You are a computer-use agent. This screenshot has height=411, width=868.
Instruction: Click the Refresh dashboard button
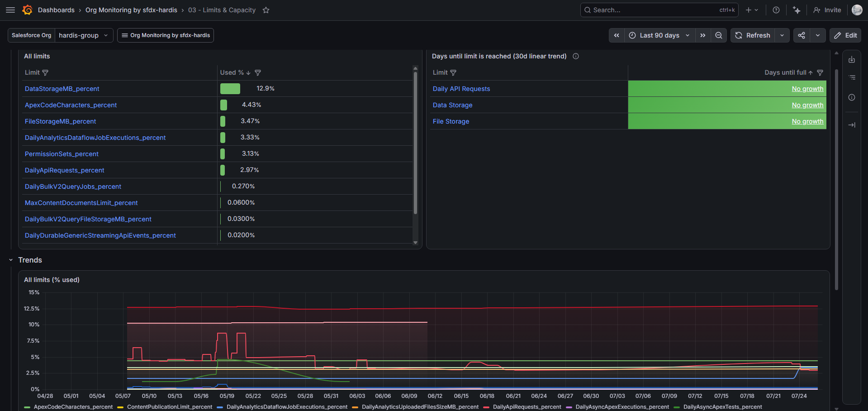click(753, 35)
